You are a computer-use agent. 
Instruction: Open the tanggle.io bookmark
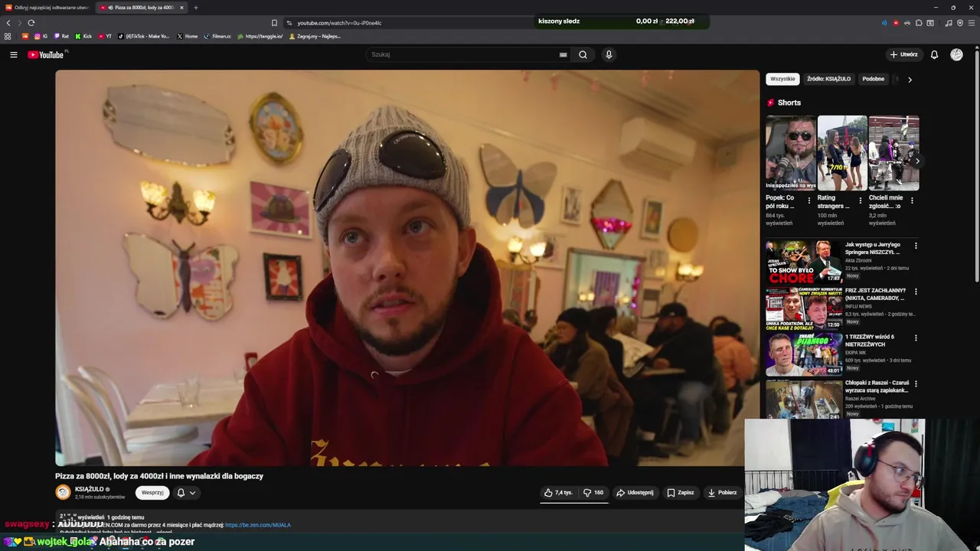260,36
